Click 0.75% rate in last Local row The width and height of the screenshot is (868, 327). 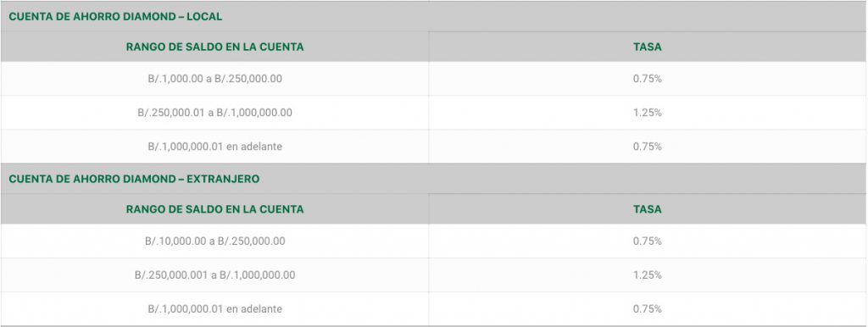coord(647,147)
